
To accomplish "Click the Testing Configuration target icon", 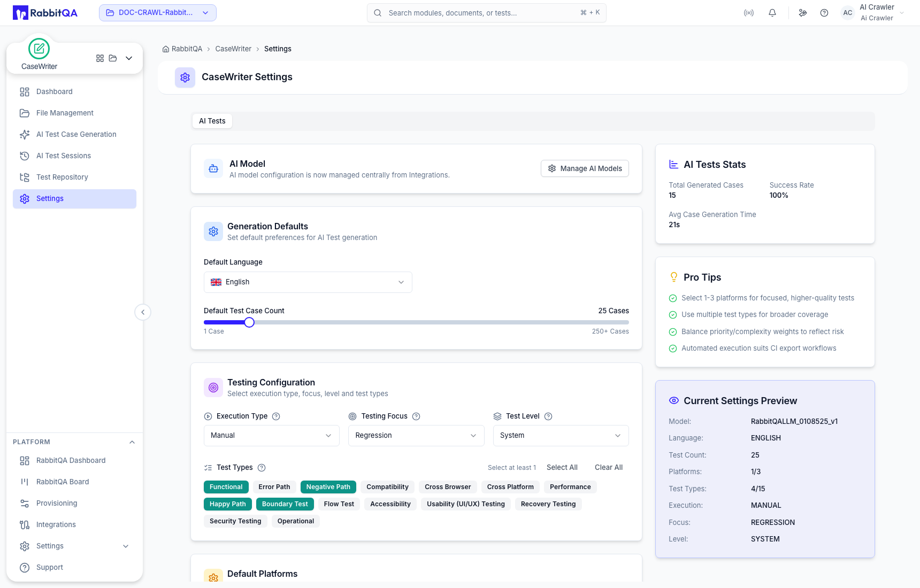I will pos(213,388).
